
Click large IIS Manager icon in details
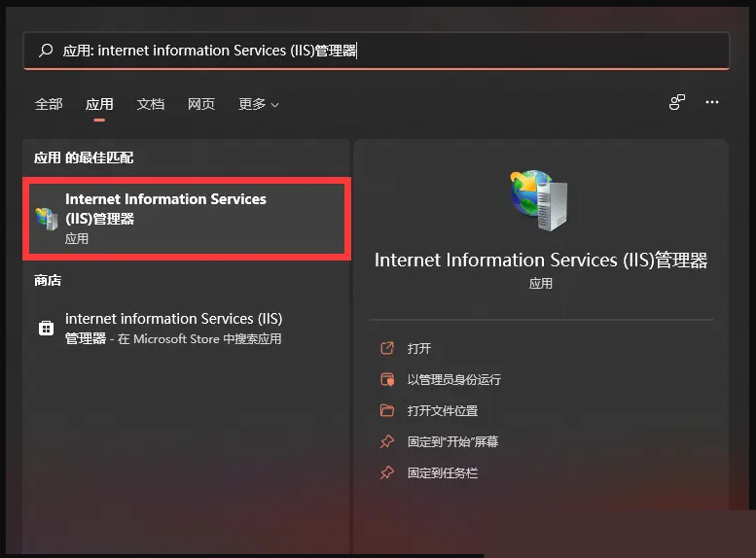(x=540, y=199)
